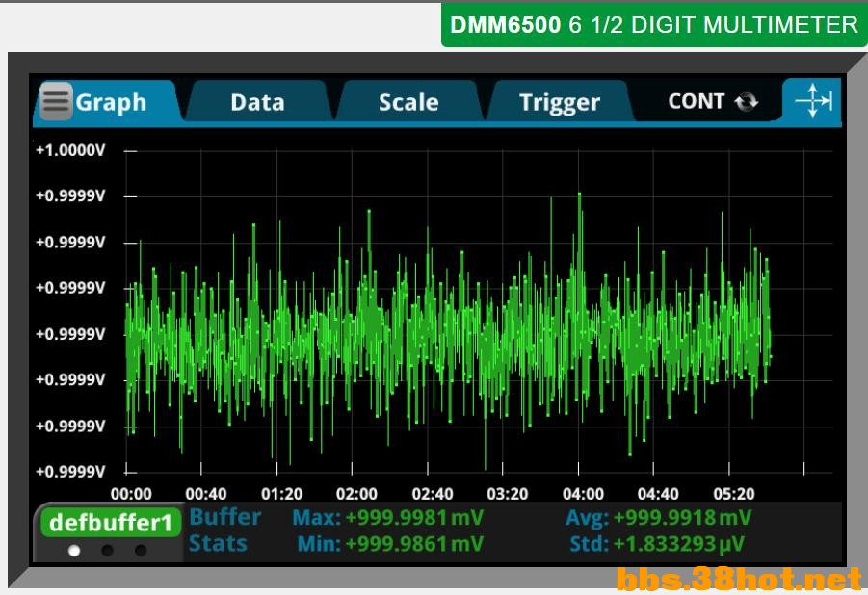Go to the Trigger tab
The image size is (868, 595).
(x=559, y=102)
